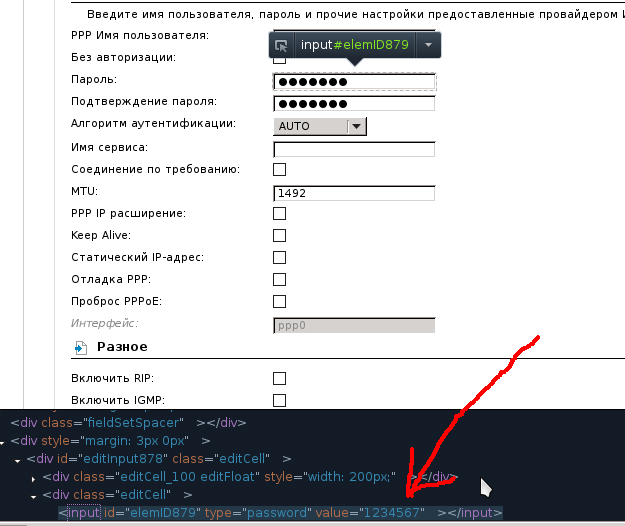Focus the Подтверждение пароля field

pos(354,104)
